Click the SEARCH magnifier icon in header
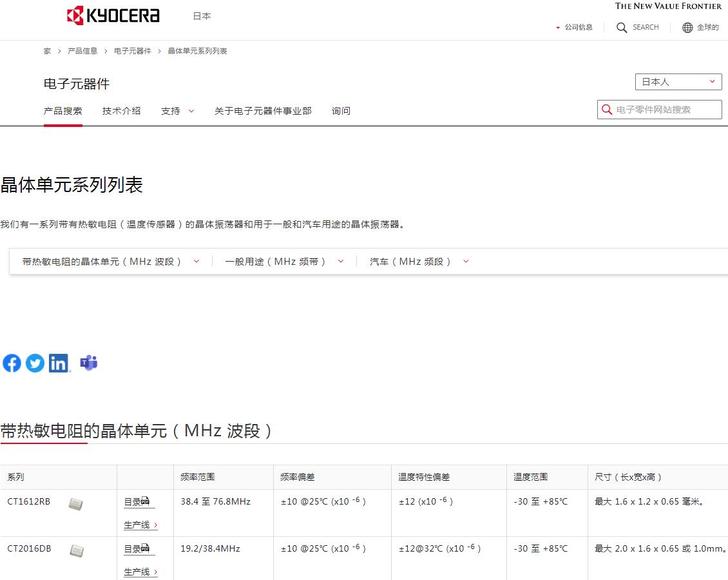728x580 pixels. tap(622, 28)
